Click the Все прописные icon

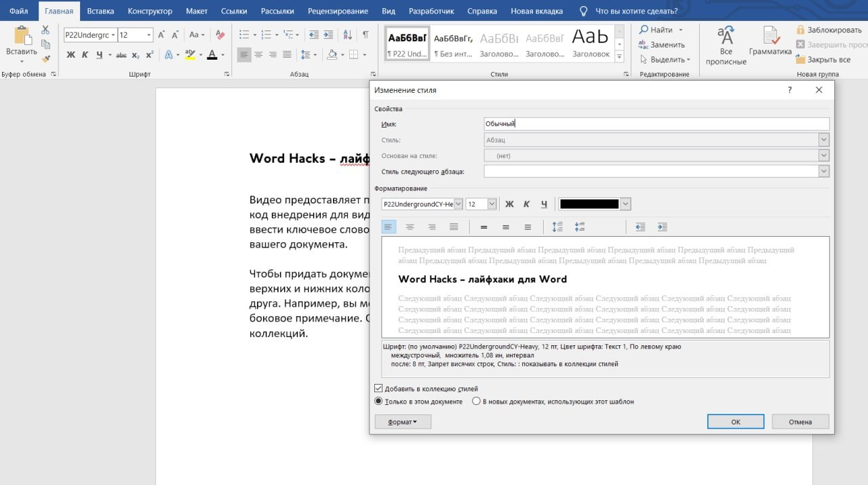click(726, 42)
